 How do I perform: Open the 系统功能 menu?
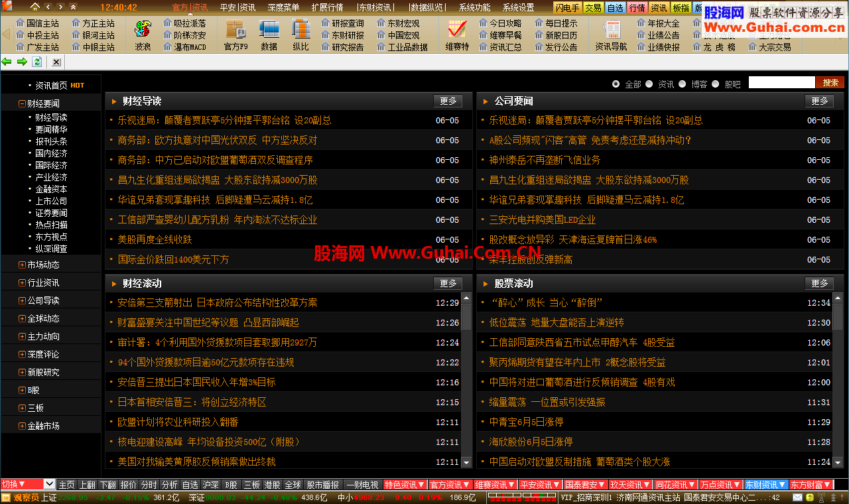coord(474,8)
